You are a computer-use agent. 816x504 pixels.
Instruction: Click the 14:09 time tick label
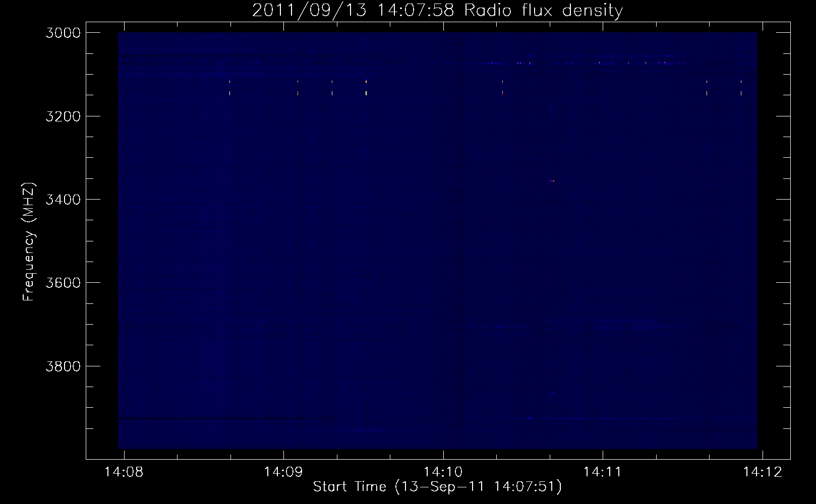(283, 472)
